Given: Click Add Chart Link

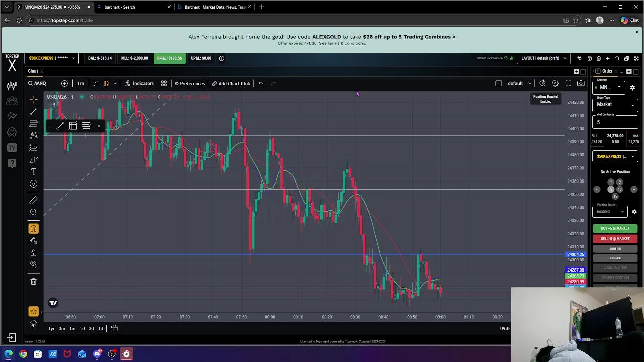Looking at the screenshot, I should click(x=231, y=83).
